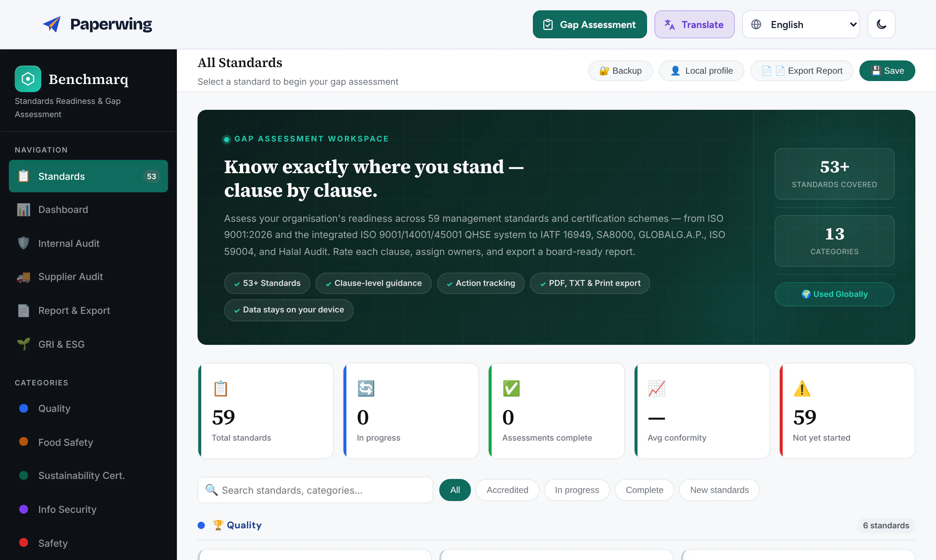Click the Total standards clipboard icon
The image size is (936, 560).
coord(220,388)
